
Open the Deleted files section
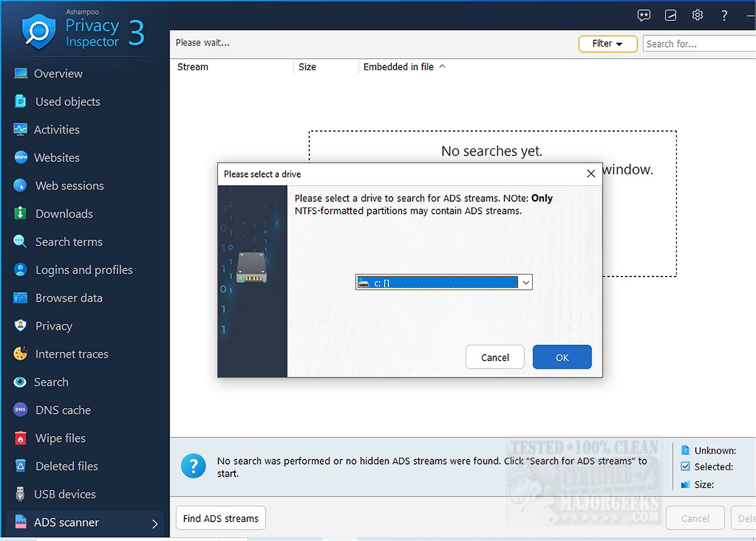point(67,466)
